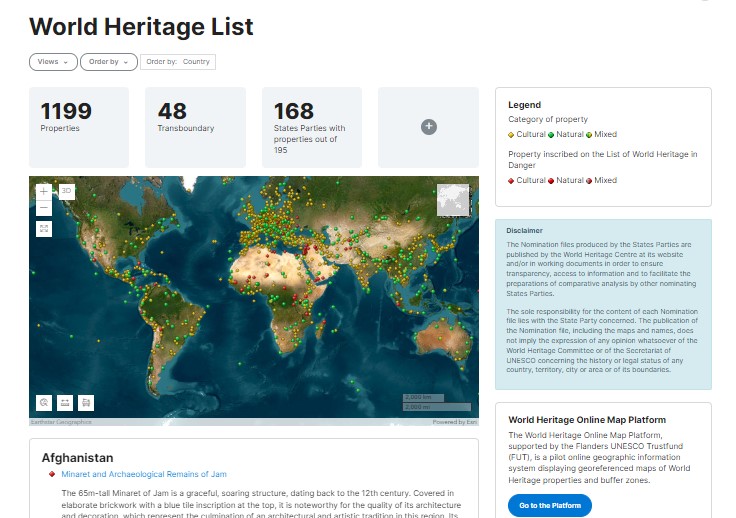This screenshot has width=736, height=518.
Task: Click the red danger marker beside Minaret of Jam
Action: [x=51, y=474]
